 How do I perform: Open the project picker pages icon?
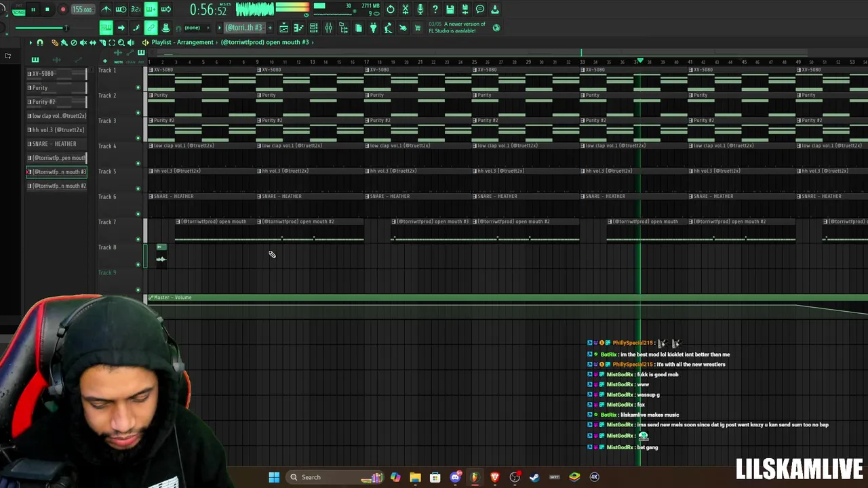point(358,28)
